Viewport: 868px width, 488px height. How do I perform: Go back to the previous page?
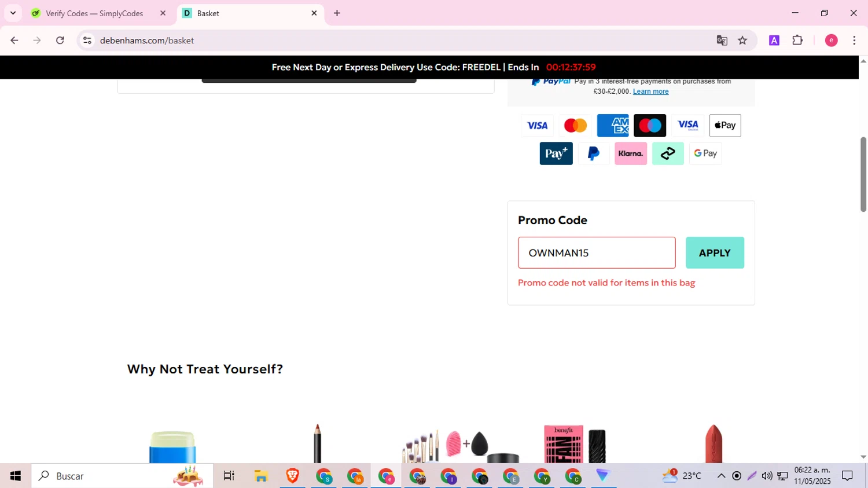point(14,41)
